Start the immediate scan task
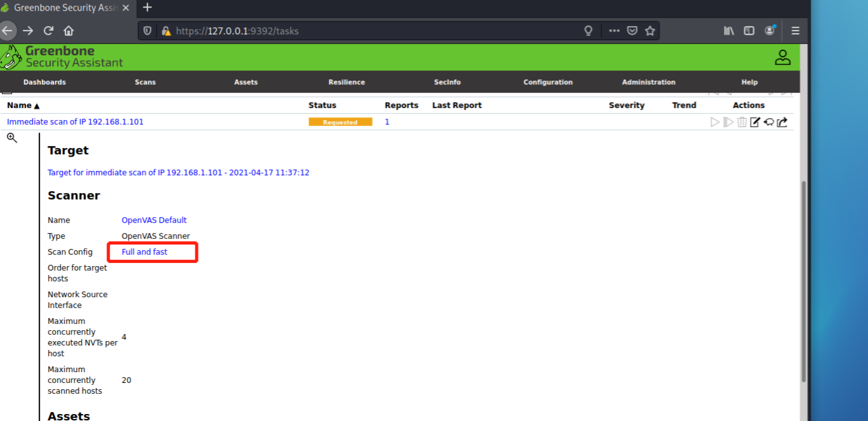 pyautogui.click(x=715, y=122)
